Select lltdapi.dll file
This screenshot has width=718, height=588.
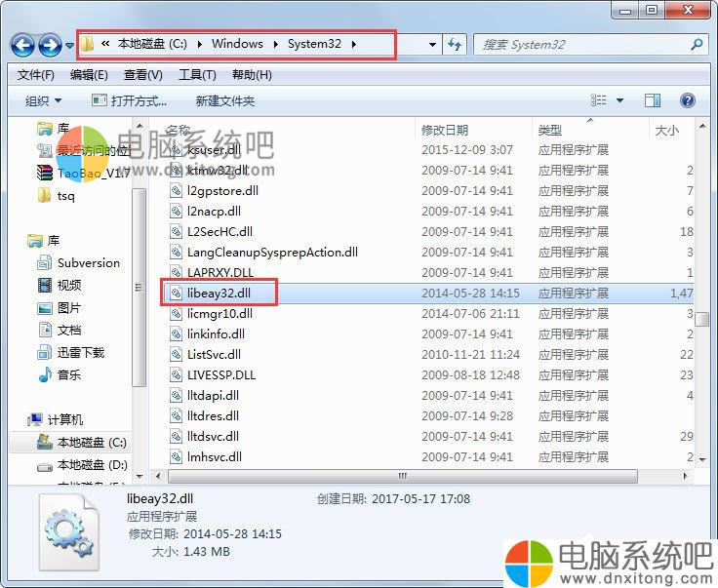pyautogui.click(x=213, y=395)
